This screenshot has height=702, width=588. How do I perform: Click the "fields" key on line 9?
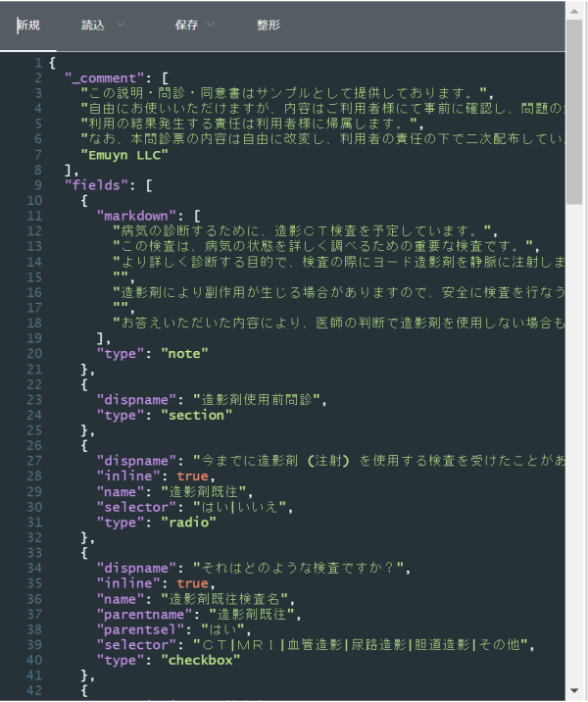(97, 185)
